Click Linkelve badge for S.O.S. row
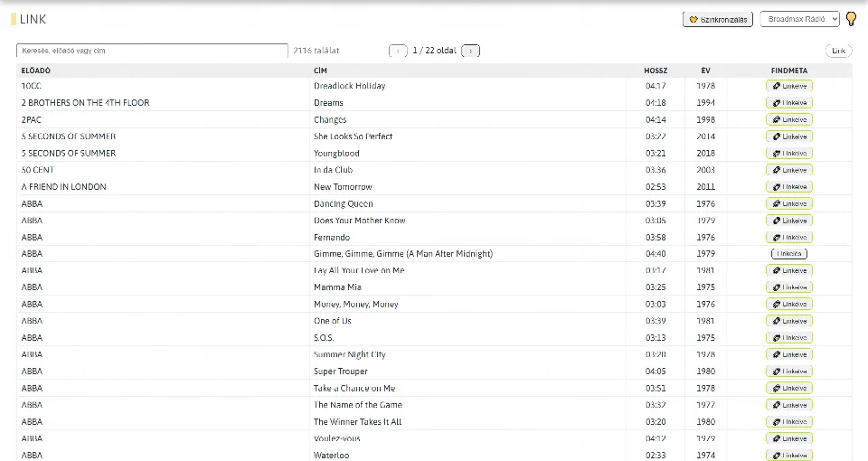Screen dimensions: 868x461 pos(789,337)
